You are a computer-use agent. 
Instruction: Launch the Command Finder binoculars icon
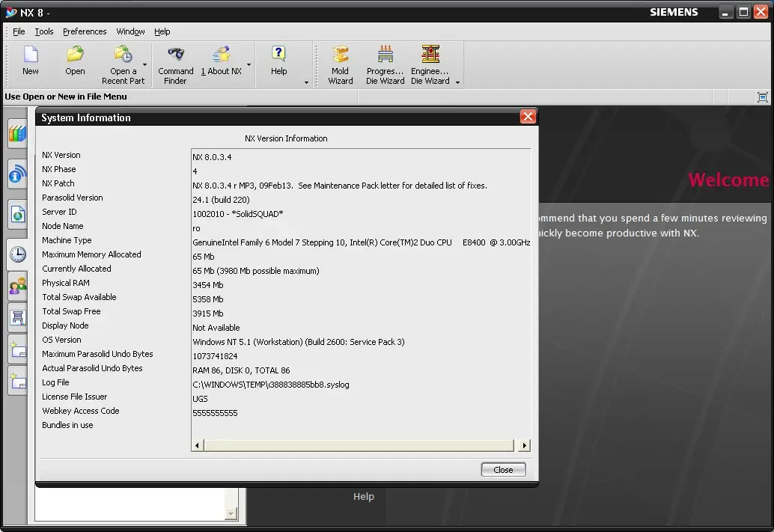point(176,55)
